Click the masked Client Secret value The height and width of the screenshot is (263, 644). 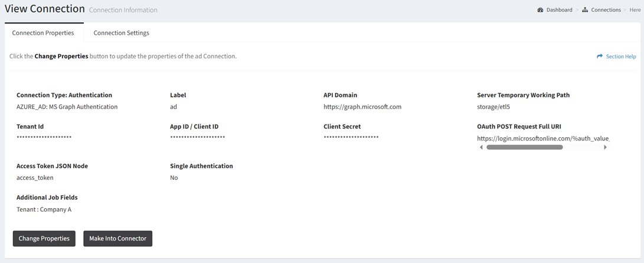[x=351, y=138]
